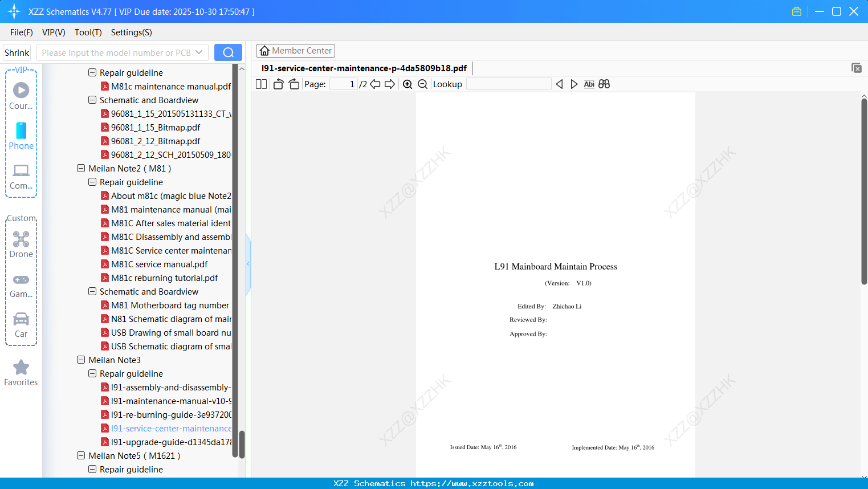Viewport: 868px width, 489px height.
Task: Click the yellow toolbox icon in title bar
Action: click(x=797, y=11)
